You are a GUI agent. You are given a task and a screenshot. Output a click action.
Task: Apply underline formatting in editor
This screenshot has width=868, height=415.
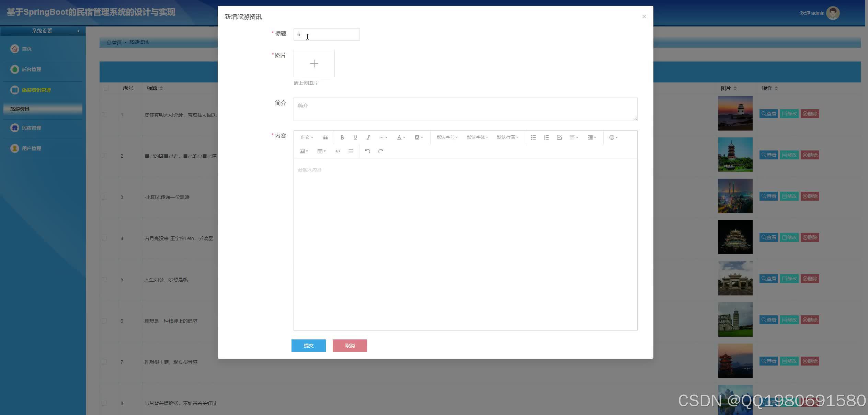355,137
